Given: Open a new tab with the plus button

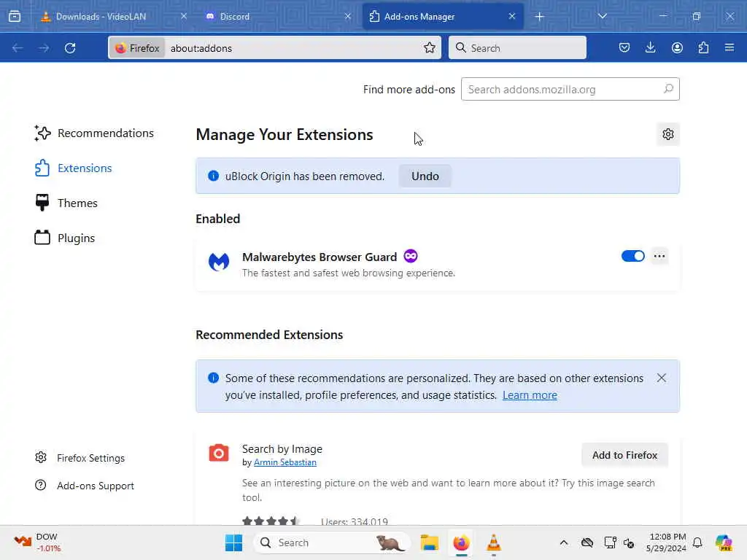Looking at the screenshot, I should (x=539, y=17).
